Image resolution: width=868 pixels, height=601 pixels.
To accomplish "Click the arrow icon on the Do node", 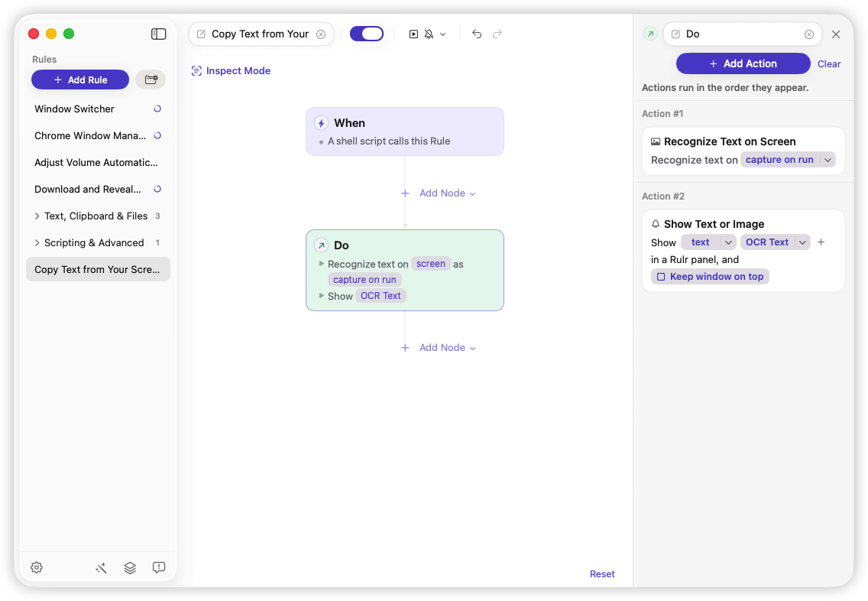I will click(x=321, y=245).
